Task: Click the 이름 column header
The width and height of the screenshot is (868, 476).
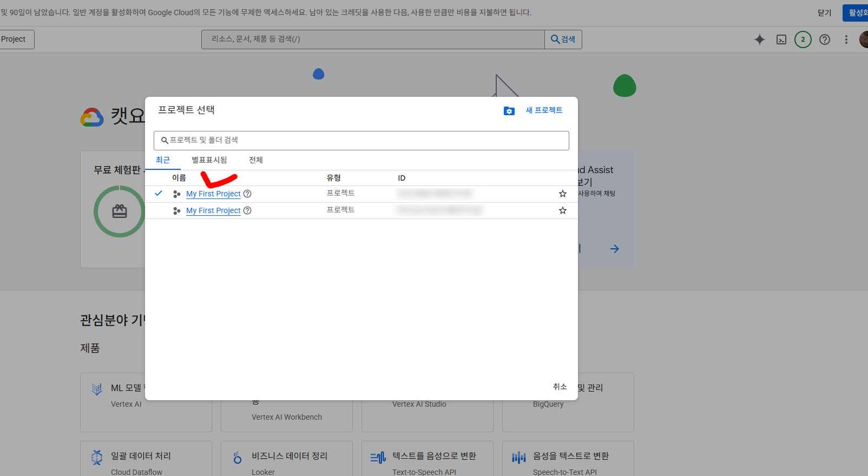Action: 179,178
